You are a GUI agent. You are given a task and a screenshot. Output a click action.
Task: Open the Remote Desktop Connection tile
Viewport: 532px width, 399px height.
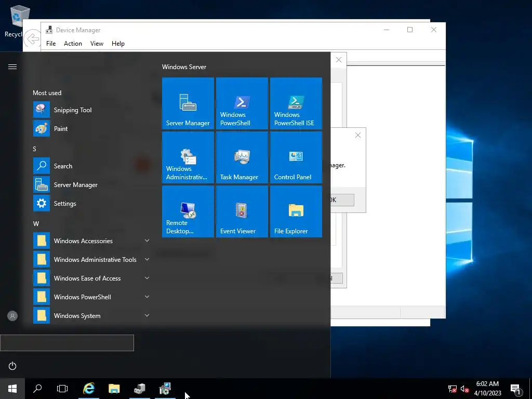(188, 211)
